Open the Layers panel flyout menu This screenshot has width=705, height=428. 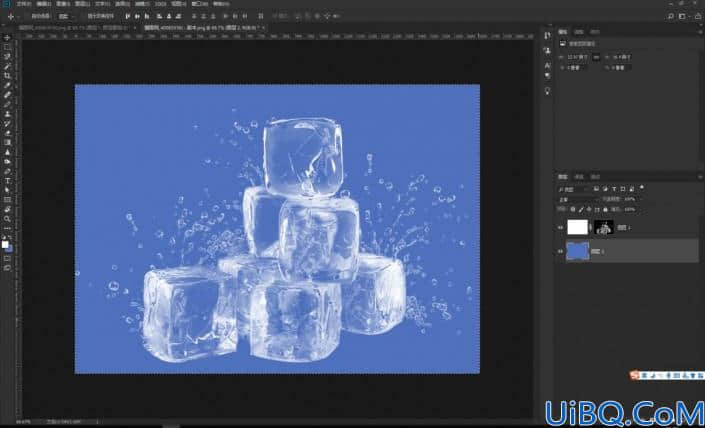coord(700,177)
